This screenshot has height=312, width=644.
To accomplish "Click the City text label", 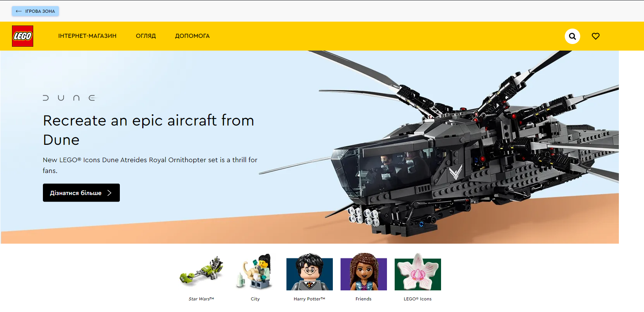I will click(255, 299).
